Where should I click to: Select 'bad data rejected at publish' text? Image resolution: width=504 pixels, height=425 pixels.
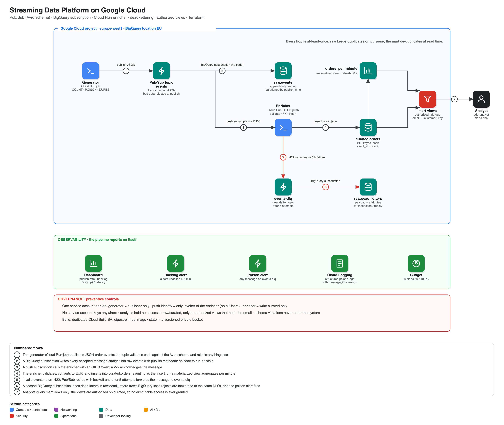click(x=161, y=94)
